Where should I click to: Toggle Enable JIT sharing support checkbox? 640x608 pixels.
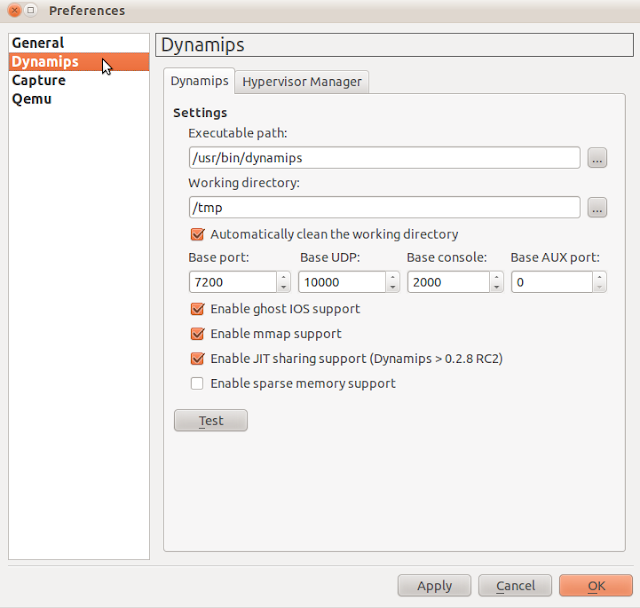click(x=198, y=359)
